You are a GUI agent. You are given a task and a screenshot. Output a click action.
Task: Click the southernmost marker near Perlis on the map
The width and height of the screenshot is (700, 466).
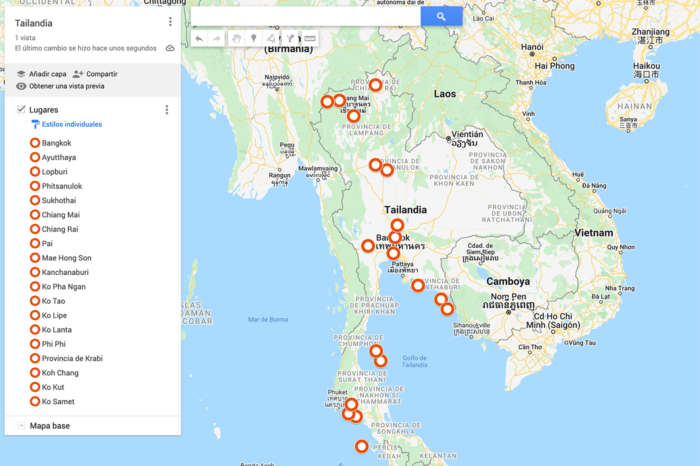[362, 446]
